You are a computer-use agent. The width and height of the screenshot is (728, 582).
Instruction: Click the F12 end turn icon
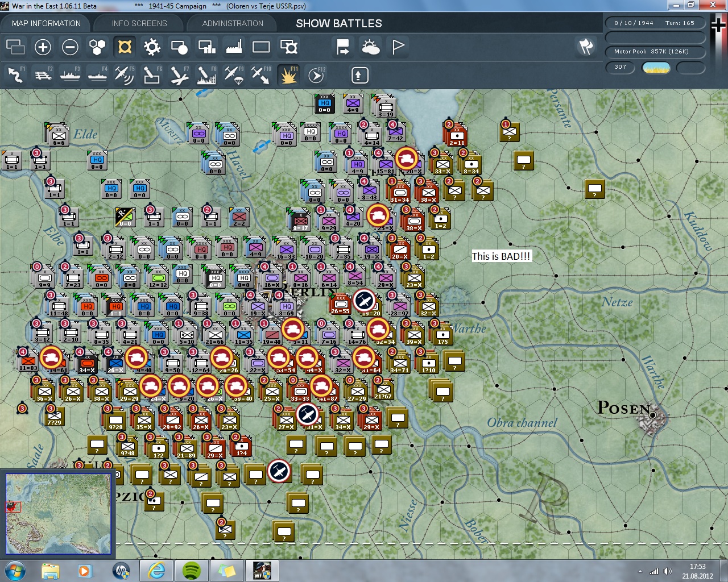(316, 75)
